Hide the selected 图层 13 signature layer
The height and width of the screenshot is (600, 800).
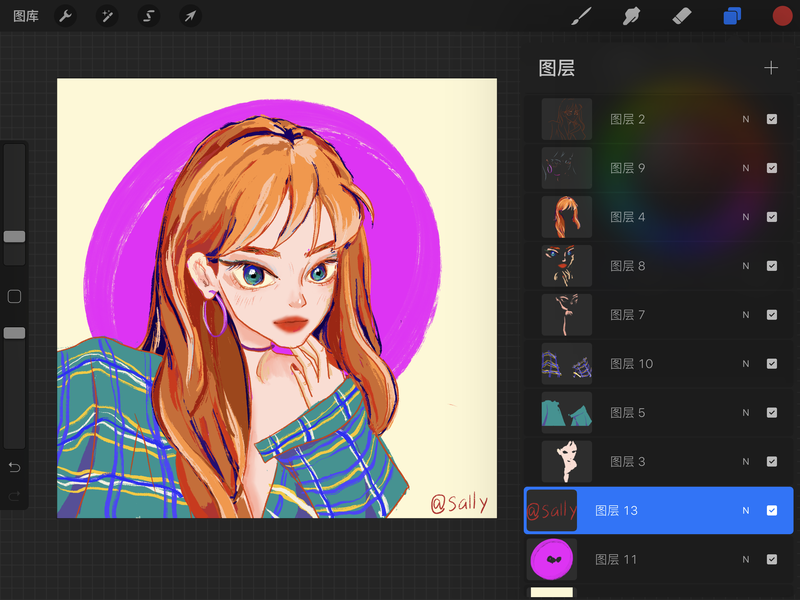tap(771, 511)
